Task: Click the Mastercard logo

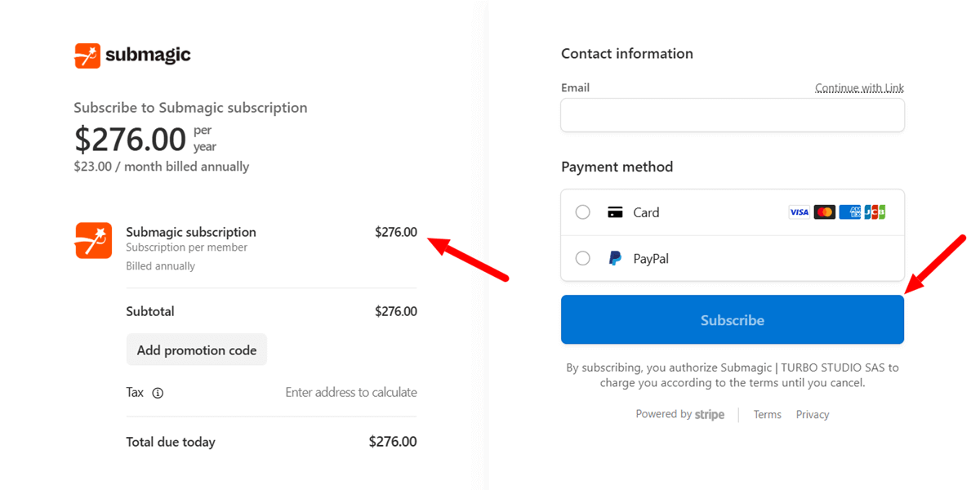Action: pos(824,212)
